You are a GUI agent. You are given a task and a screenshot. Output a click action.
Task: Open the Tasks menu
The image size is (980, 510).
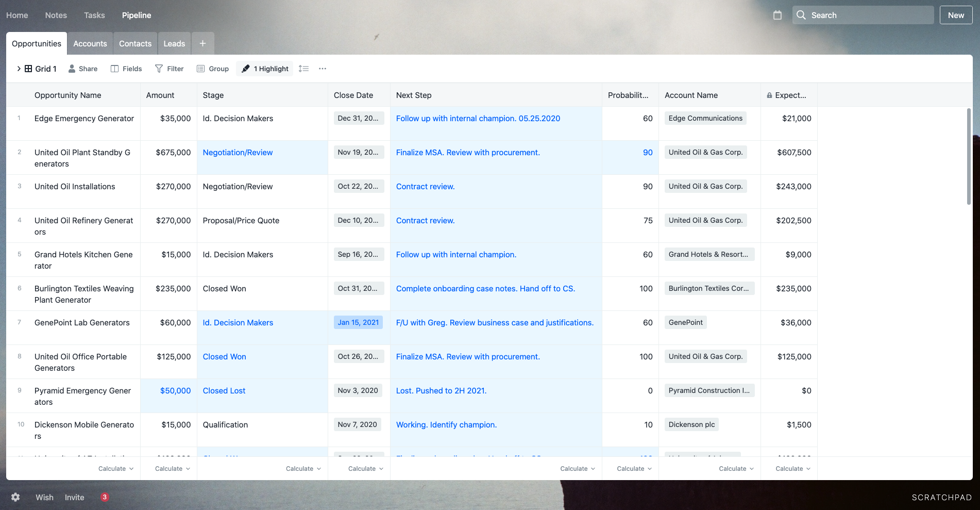click(x=94, y=15)
